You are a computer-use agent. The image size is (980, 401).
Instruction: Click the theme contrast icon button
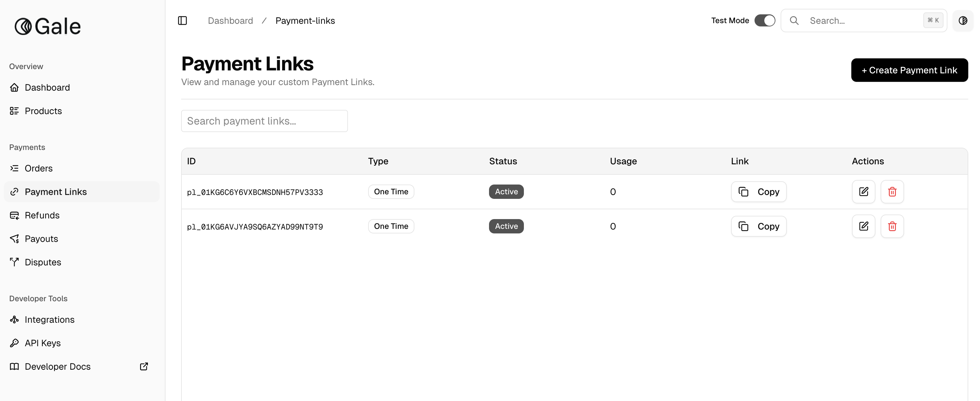962,21
